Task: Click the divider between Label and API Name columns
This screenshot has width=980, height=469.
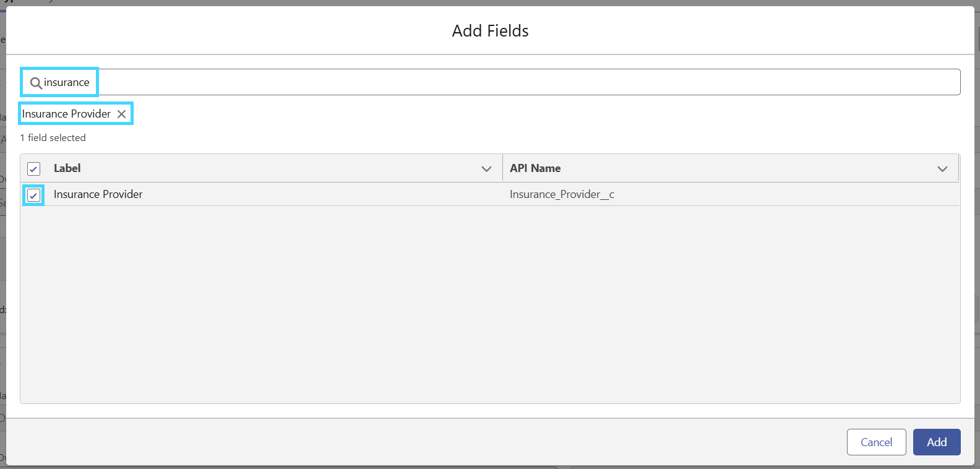Action: pos(502,168)
